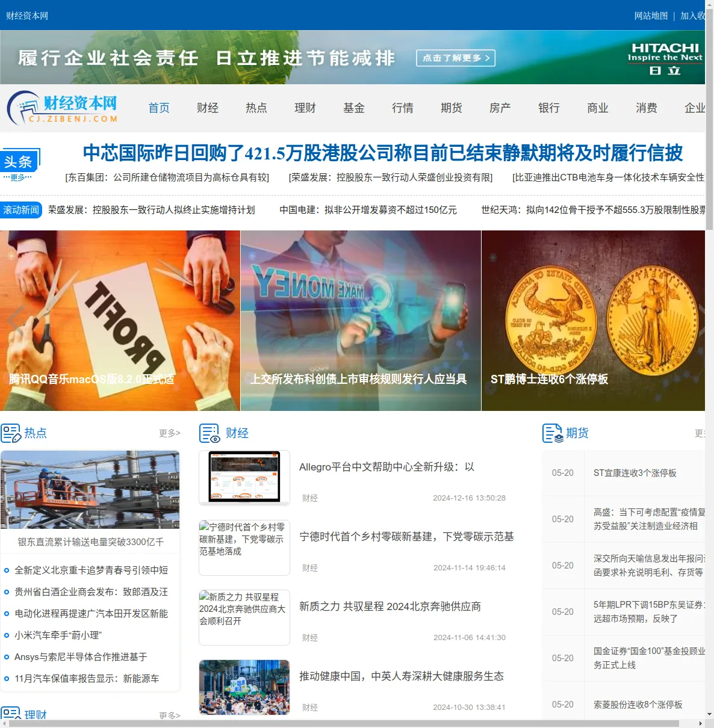The image size is (714, 728).
Task: Open futures item 高盛：当下可考虑配置
Action: pyautogui.click(x=650, y=519)
